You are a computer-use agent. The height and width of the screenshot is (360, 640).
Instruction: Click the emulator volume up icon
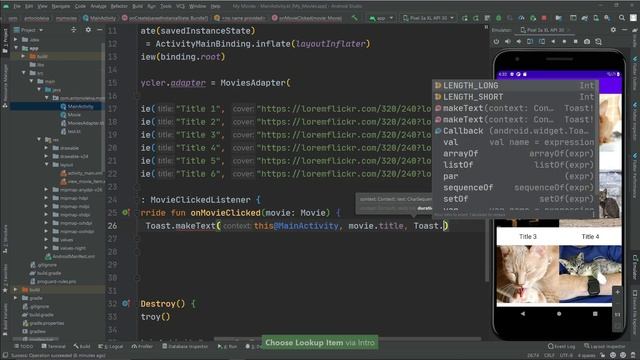(x=507, y=42)
